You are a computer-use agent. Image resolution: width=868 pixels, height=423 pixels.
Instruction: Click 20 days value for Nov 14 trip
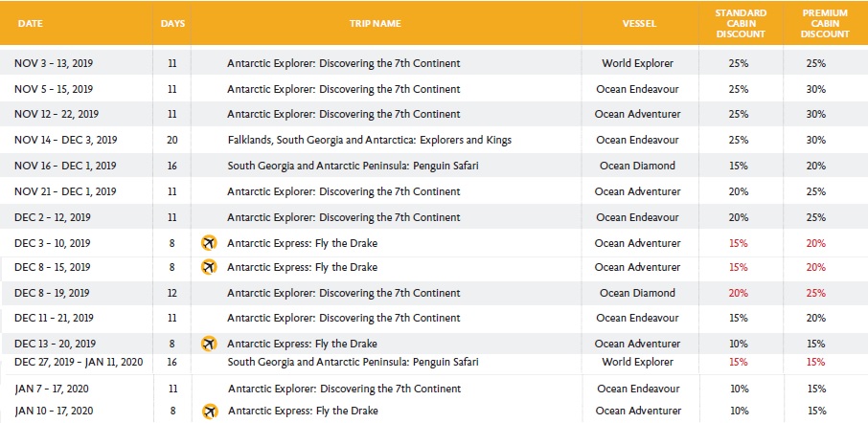172,140
